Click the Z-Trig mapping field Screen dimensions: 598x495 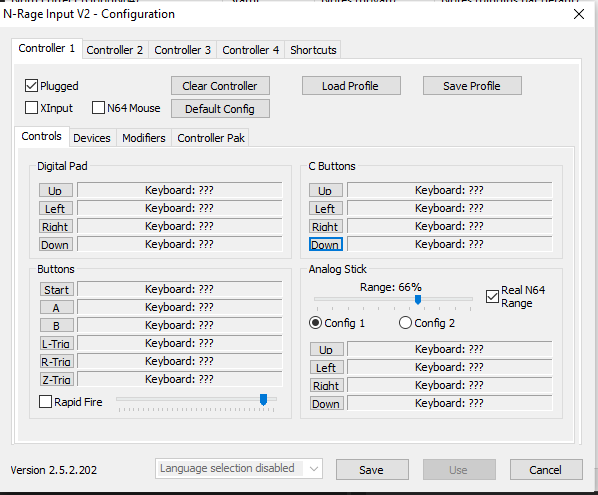[180, 379]
